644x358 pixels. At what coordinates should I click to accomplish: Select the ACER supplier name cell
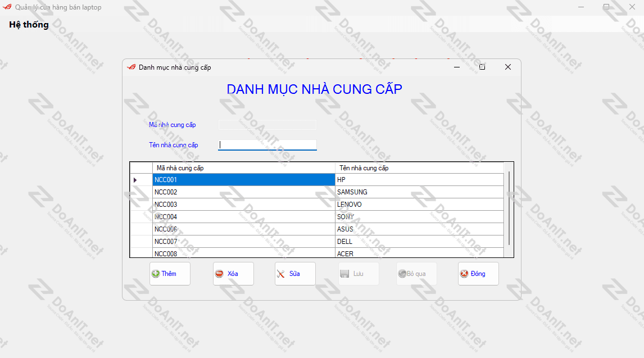pyautogui.click(x=419, y=253)
